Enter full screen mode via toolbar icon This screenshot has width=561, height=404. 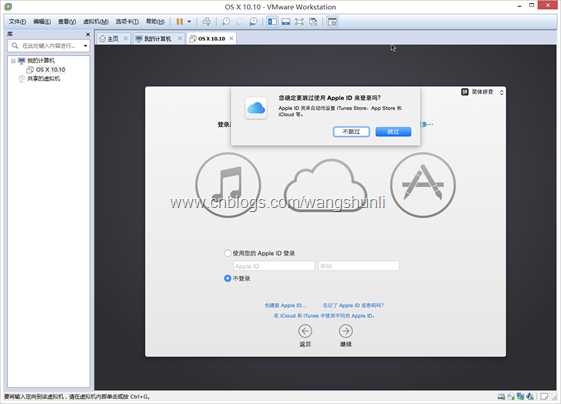[x=299, y=21]
